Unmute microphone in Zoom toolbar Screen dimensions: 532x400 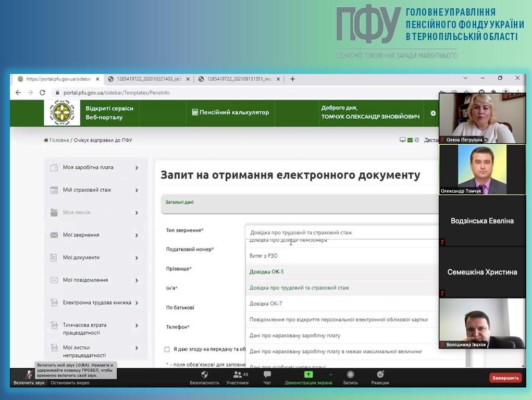[29, 378]
